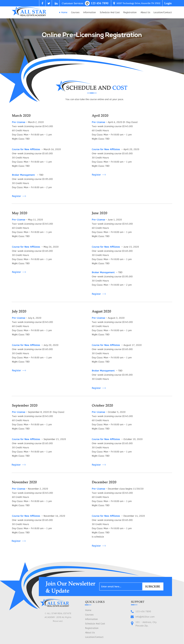The height and width of the screenshot is (644, 184).
Task: Go to Schedule And Cost in navigation
Action: (x=110, y=12)
